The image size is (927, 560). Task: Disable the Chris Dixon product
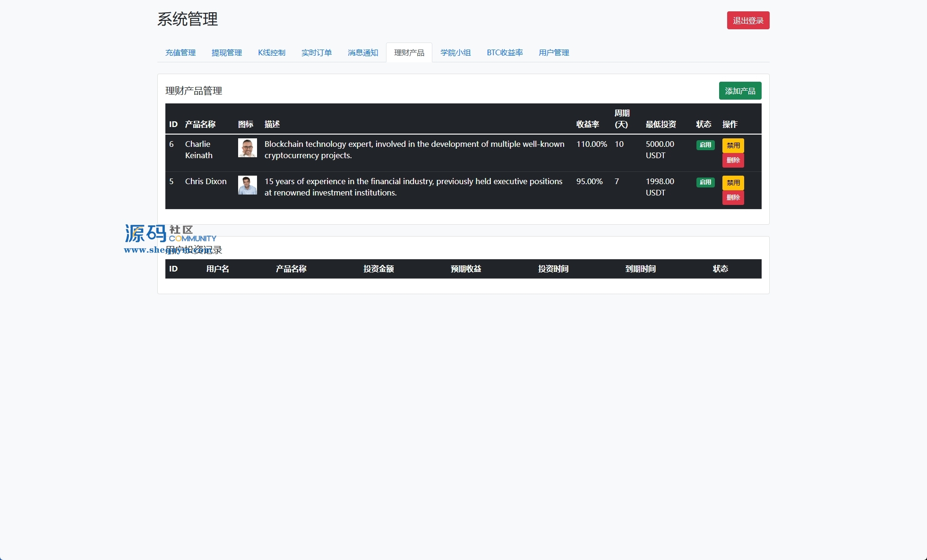pyautogui.click(x=733, y=183)
